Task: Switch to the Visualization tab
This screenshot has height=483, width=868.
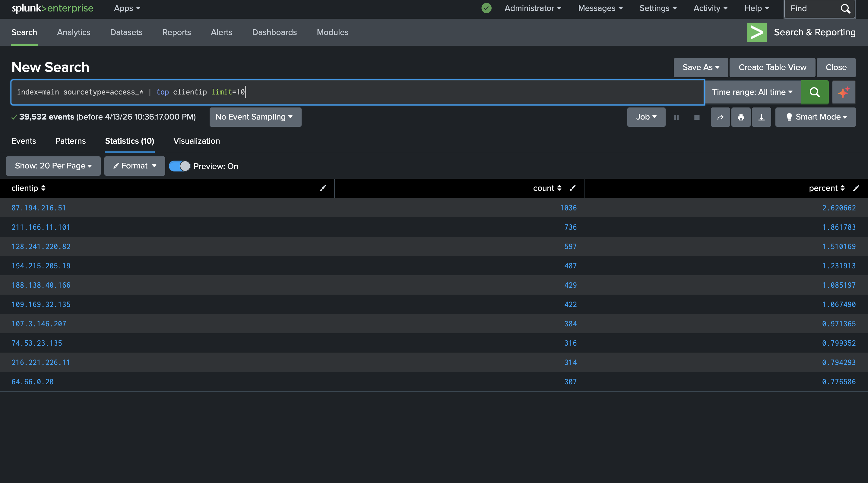Action: point(196,141)
